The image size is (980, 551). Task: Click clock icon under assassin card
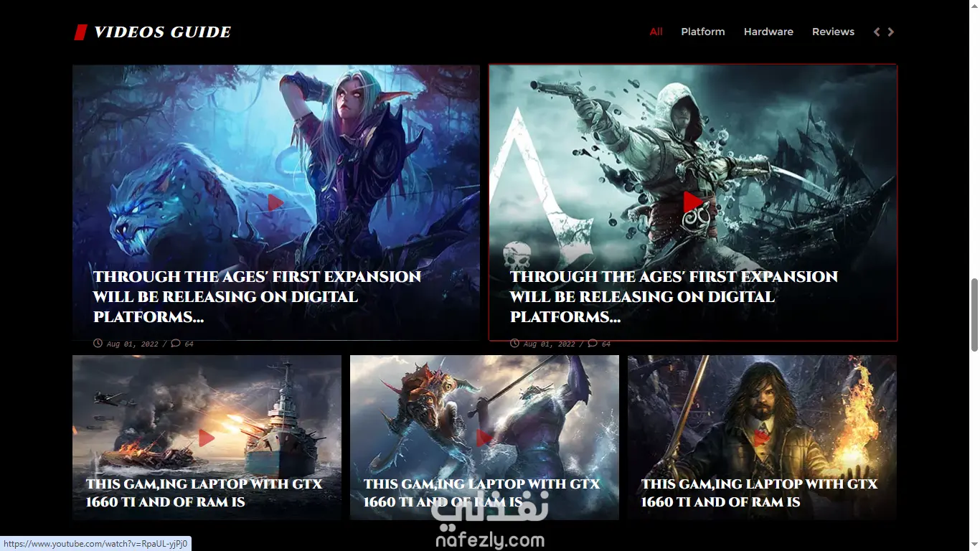(x=514, y=344)
